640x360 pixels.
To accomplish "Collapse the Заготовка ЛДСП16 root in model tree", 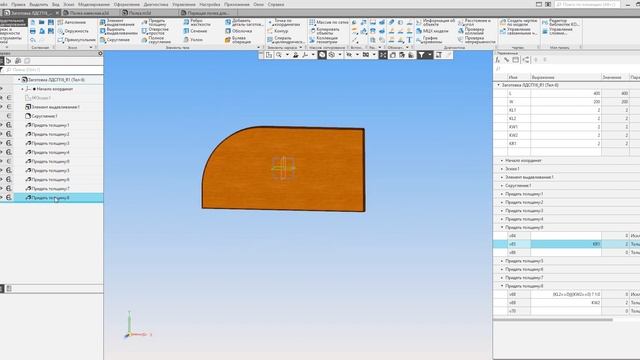I will pos(19,80).
